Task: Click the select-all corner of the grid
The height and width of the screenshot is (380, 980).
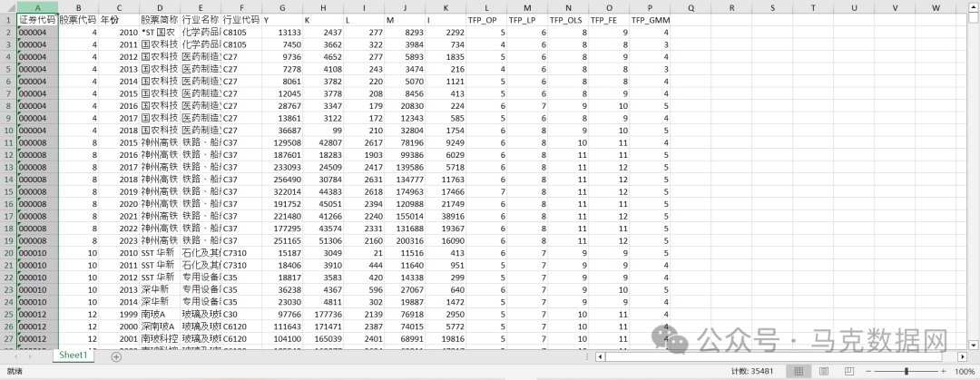Action: click(x=9, y=7)
